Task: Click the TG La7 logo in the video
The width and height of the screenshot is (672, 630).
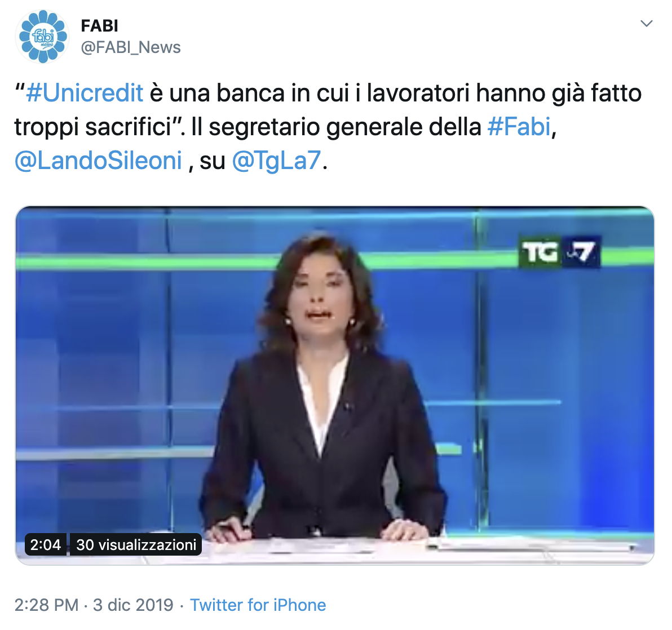Action: coord(559,252)
